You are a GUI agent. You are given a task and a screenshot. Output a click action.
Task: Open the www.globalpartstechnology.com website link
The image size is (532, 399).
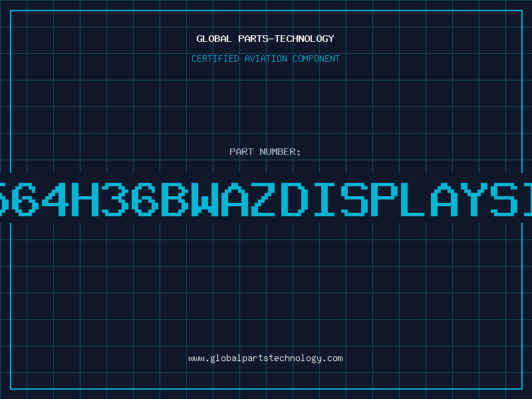tap(265, 358)
